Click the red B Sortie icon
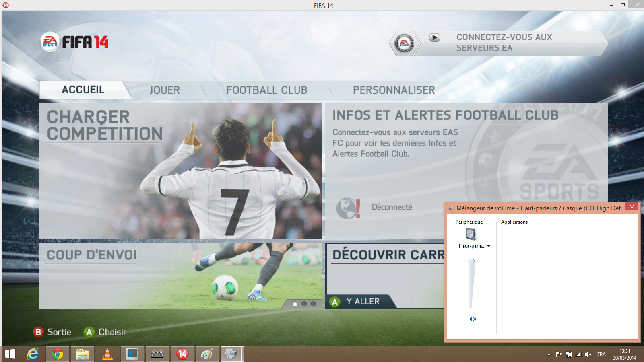This screenshot has height=362, width=644. (x=38, y=332)
